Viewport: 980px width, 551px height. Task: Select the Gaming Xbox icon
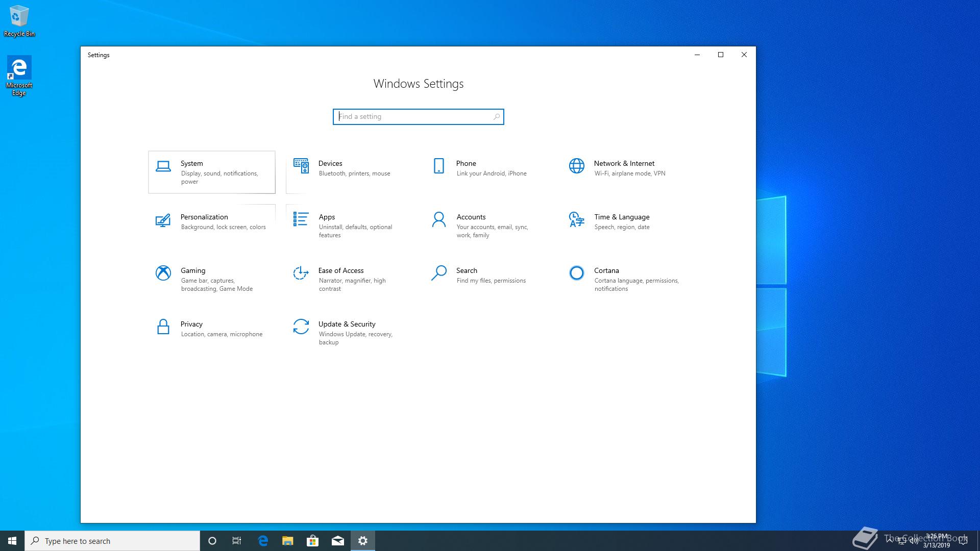(x=163, y=273)
